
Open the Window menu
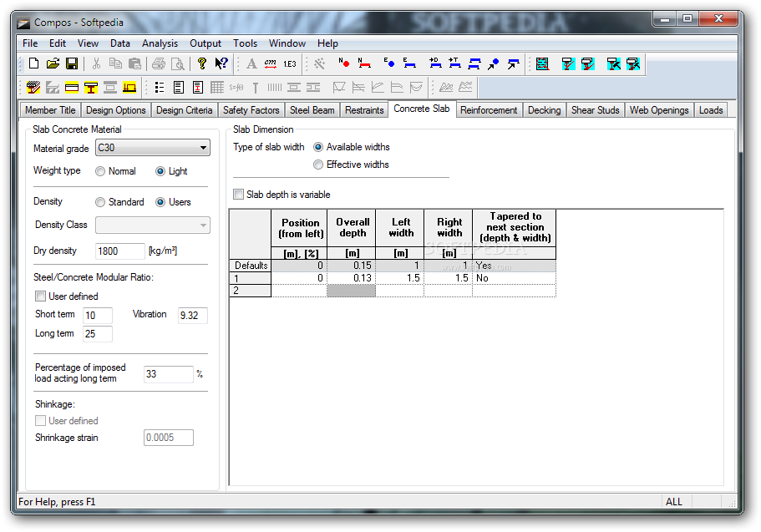[x=287, y=43]
